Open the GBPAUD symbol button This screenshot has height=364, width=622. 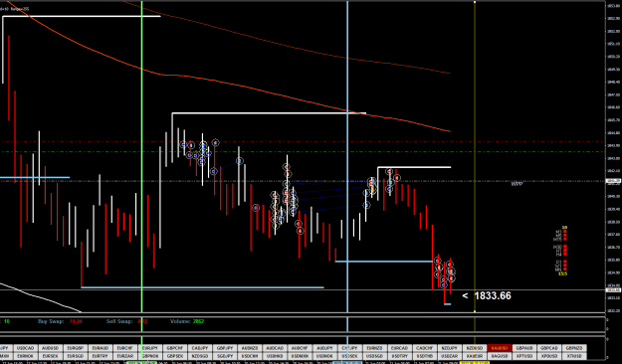[524, 348]
